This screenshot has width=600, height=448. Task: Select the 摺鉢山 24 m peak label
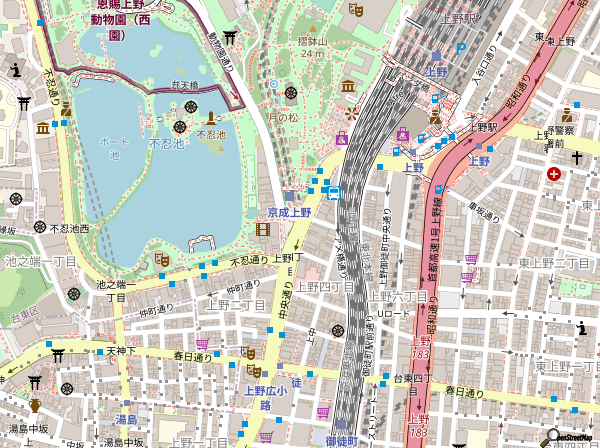(290, 46)
